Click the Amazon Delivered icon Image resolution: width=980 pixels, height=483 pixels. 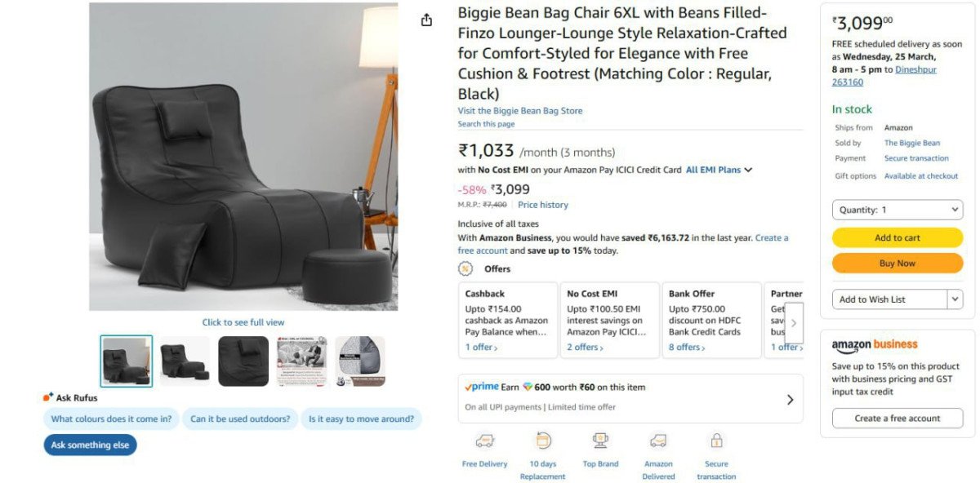point(658,441)
